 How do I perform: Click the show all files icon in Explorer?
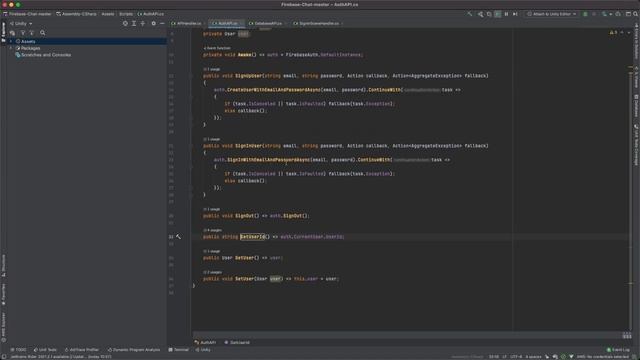[12, 33]
